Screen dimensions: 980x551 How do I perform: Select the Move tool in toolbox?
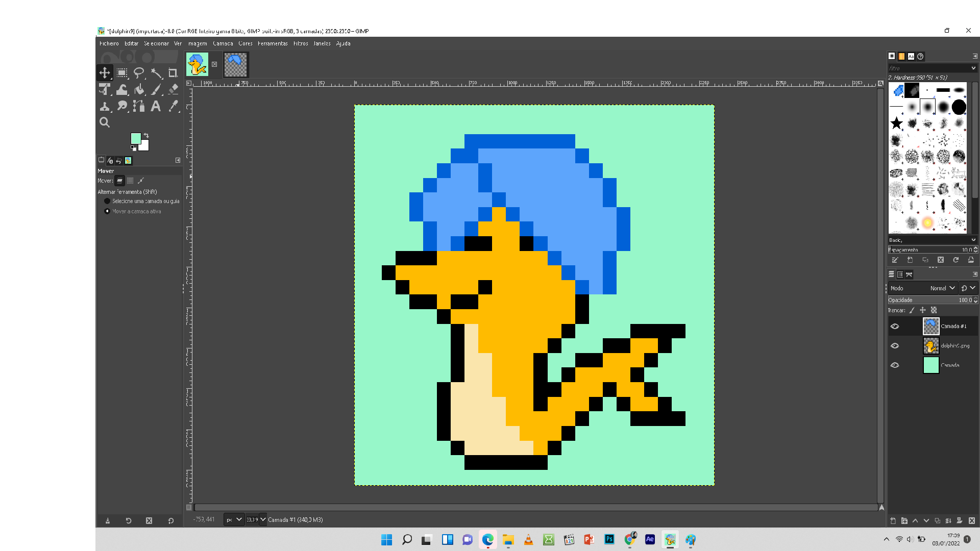point(105,73)
